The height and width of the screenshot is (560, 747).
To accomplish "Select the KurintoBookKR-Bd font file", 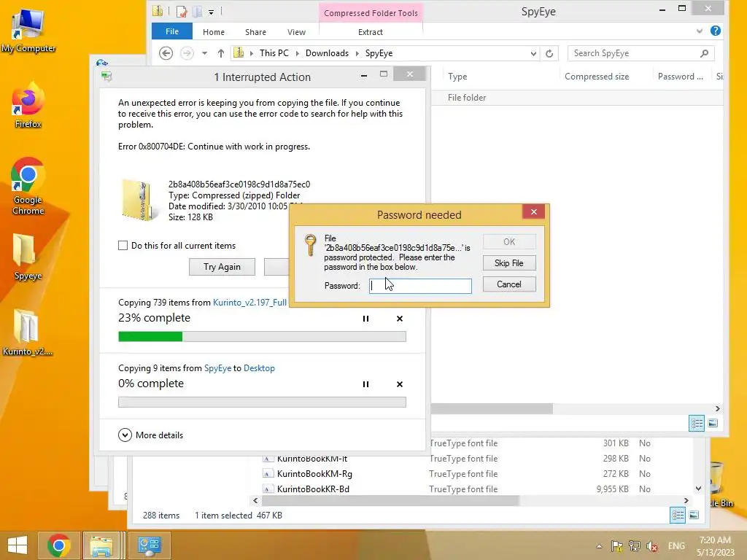I will 313,489.
